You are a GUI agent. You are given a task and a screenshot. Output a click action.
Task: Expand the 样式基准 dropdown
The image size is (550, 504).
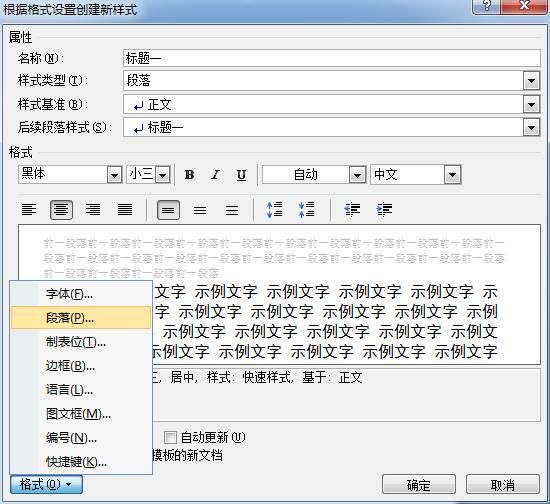531,105
